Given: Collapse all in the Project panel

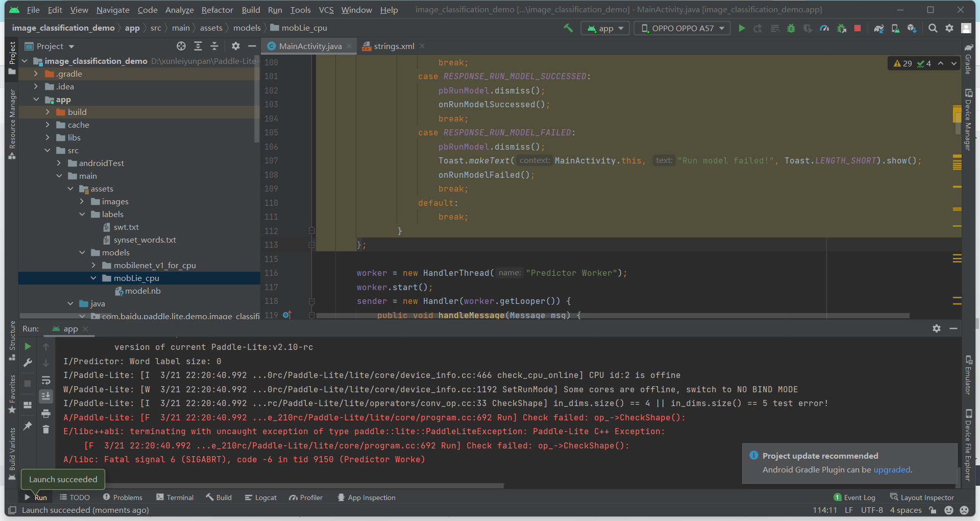Looking at the screenshot, I should tap(214, 46).
